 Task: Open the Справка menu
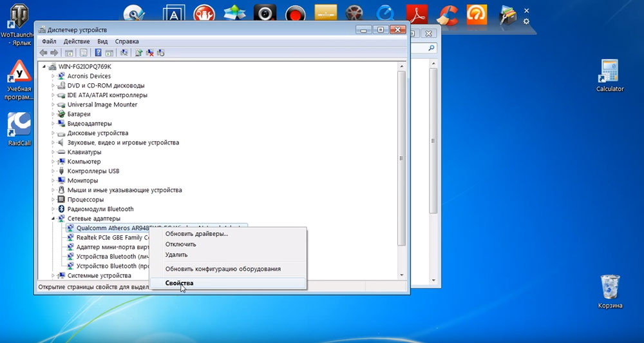click(127, 41)
